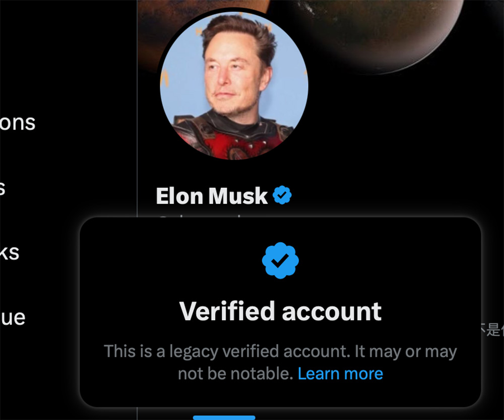Click the legacy verified account description text
The image size is (504, 420).
pos(280,352)
